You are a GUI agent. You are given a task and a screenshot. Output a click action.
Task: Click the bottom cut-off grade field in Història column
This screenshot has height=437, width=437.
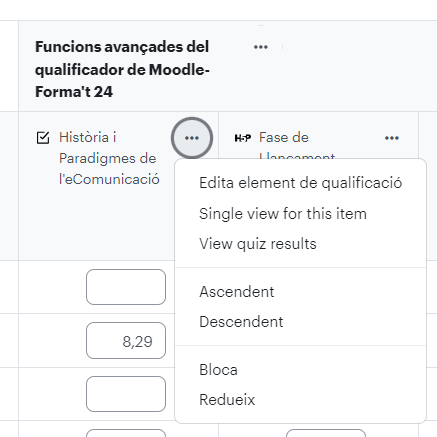tap(126, 433)
